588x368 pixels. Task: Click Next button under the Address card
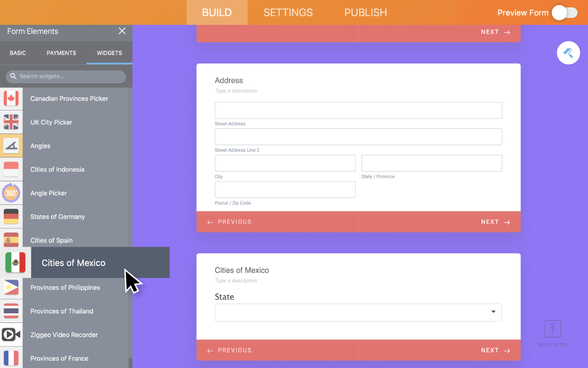coord(495,222)
